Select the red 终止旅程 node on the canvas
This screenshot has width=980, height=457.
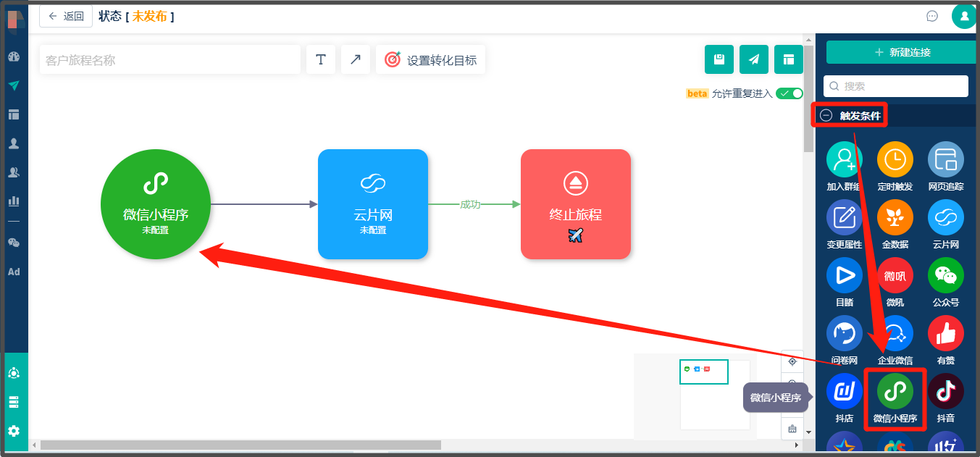tap(576, 204)
